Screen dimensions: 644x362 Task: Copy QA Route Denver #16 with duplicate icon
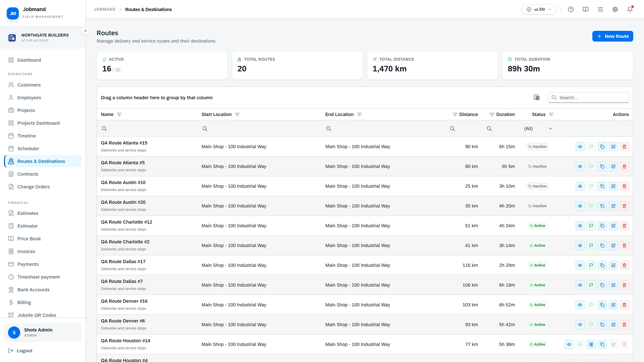pos(602,305)
